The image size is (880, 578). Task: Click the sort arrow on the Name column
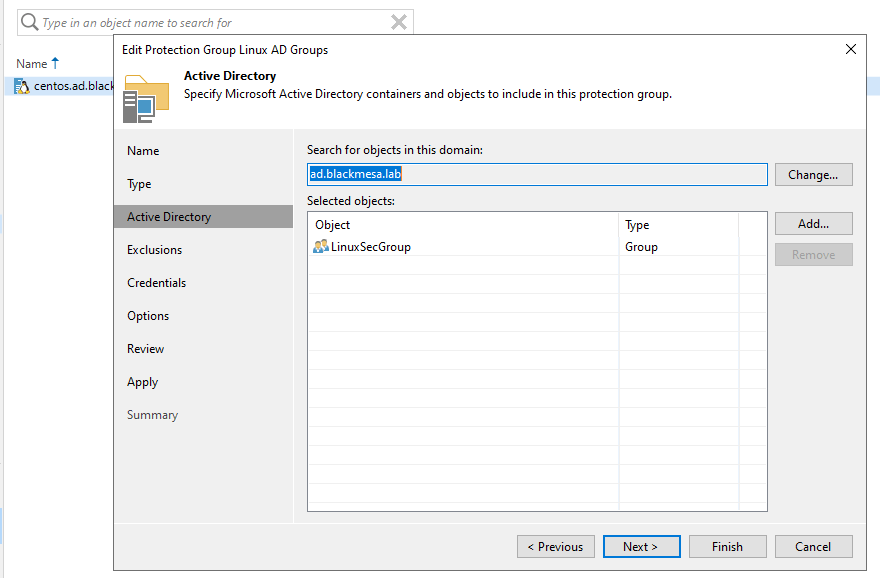(55, 63)
